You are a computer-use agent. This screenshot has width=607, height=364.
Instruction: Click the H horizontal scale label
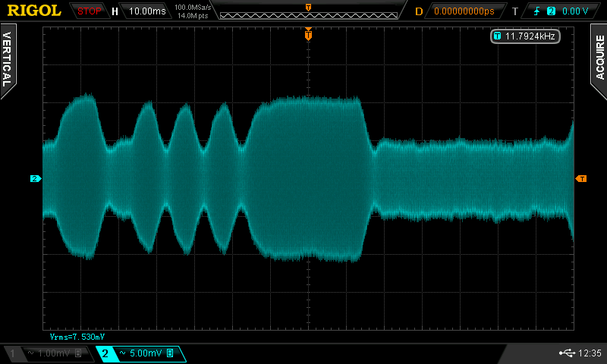point(115,11)
